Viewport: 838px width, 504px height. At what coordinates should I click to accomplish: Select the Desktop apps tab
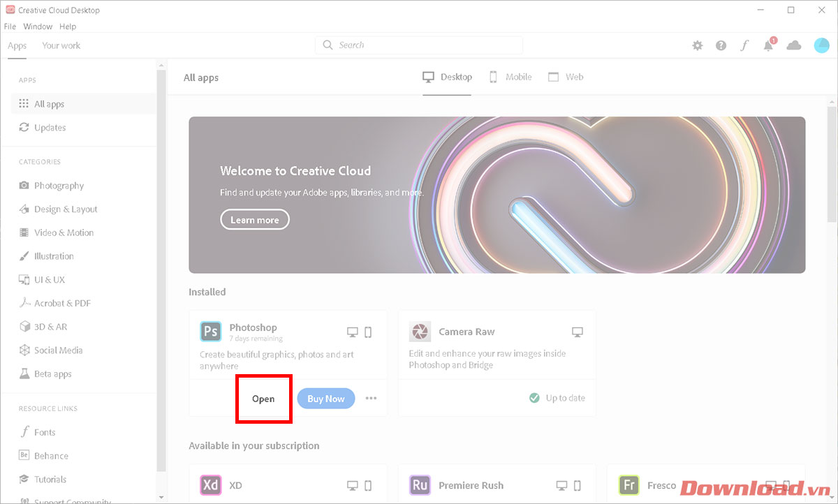[448, 77]
